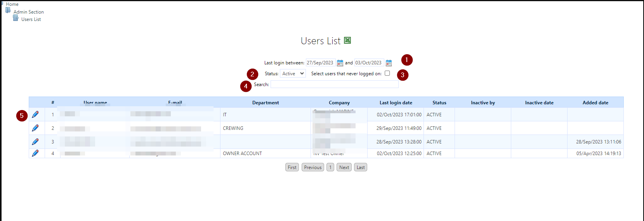Click the Users List folder icon in breadcrumb
644x221 pixels.
pyautogui.click(x=16, y=18)
